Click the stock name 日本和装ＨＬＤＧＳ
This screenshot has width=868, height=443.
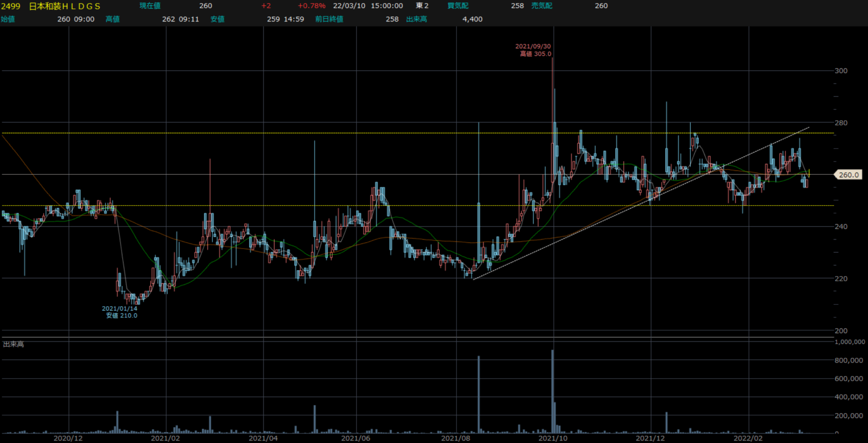click(x=65, y=6)
